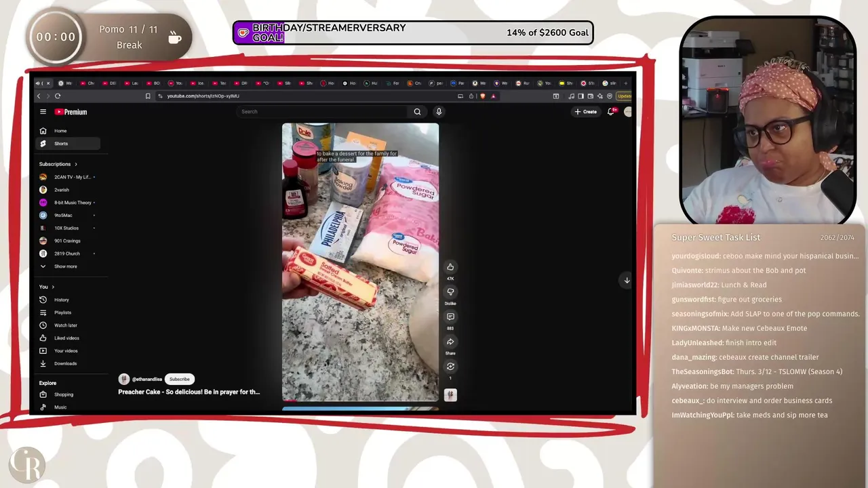Click the @ethanandlisa channel avatar

coord(123,379)
